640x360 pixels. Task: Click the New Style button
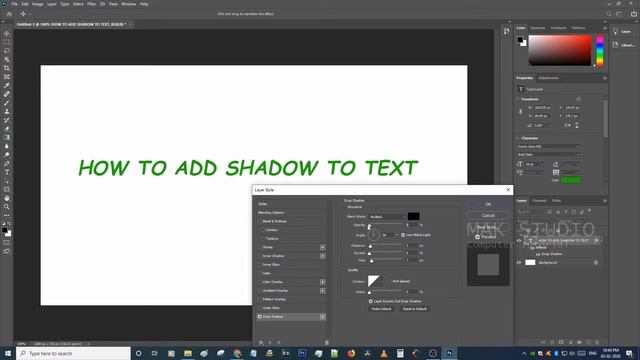tap(488, 227)
